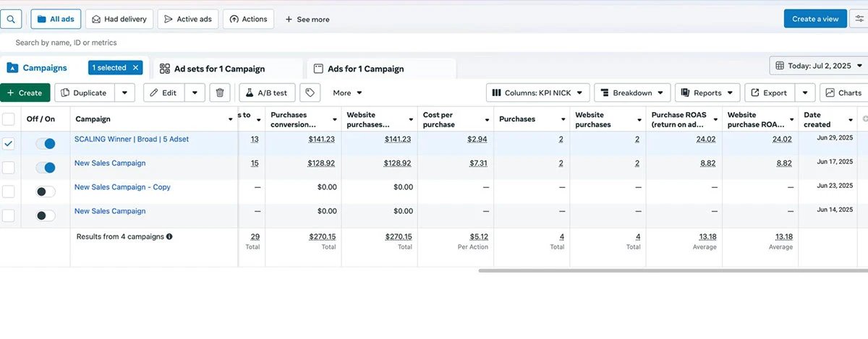Open the A/B test flask button
Screen dimensions: 868x339
267,93
